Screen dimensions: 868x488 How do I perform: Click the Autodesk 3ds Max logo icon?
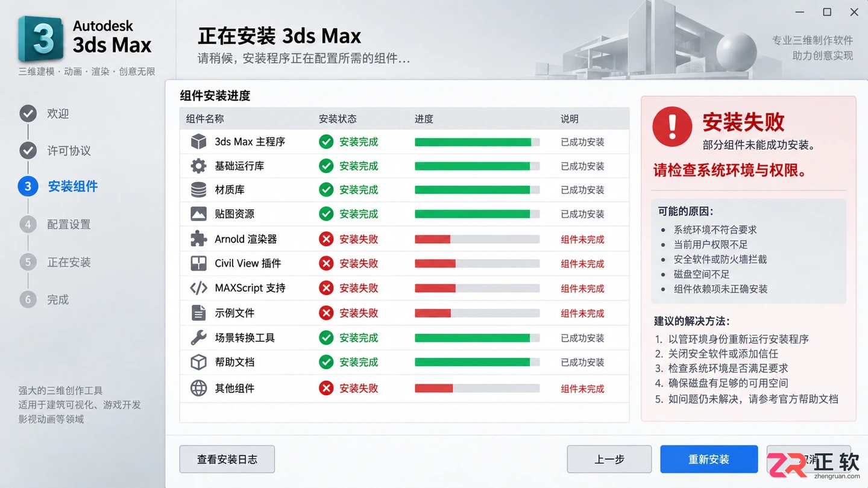(x=41, y=39)
